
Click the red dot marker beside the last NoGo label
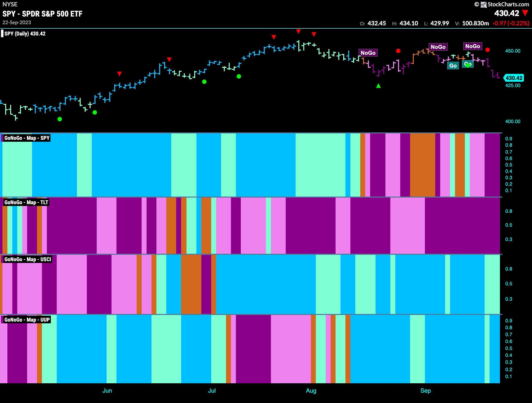[487, 50]
